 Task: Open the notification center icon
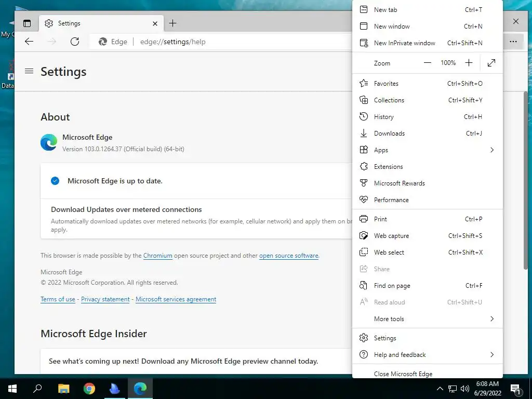click(x=515, y=389)
